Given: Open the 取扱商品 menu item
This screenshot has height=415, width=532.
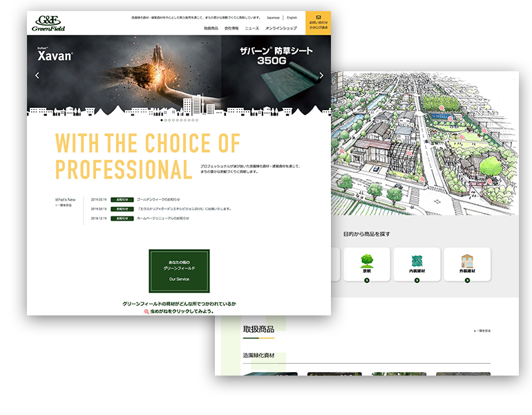Looking at the screenshot, I should (x=211, y=28).
